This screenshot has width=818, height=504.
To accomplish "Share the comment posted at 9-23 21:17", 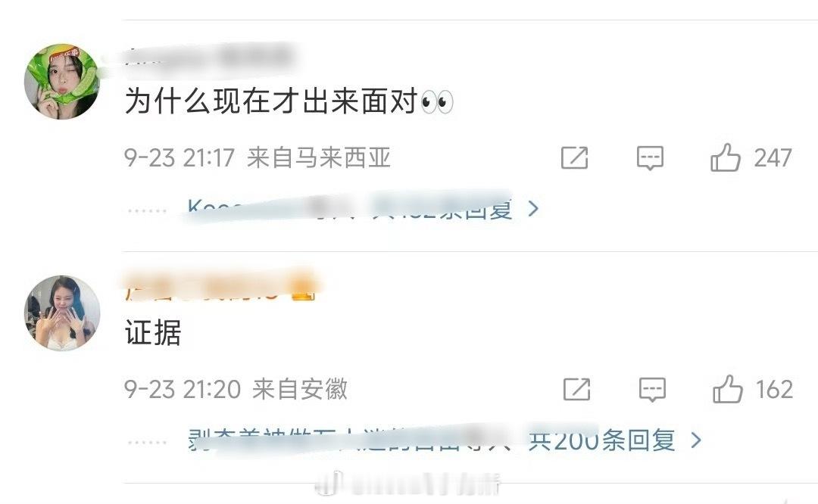I will (574, 157).
